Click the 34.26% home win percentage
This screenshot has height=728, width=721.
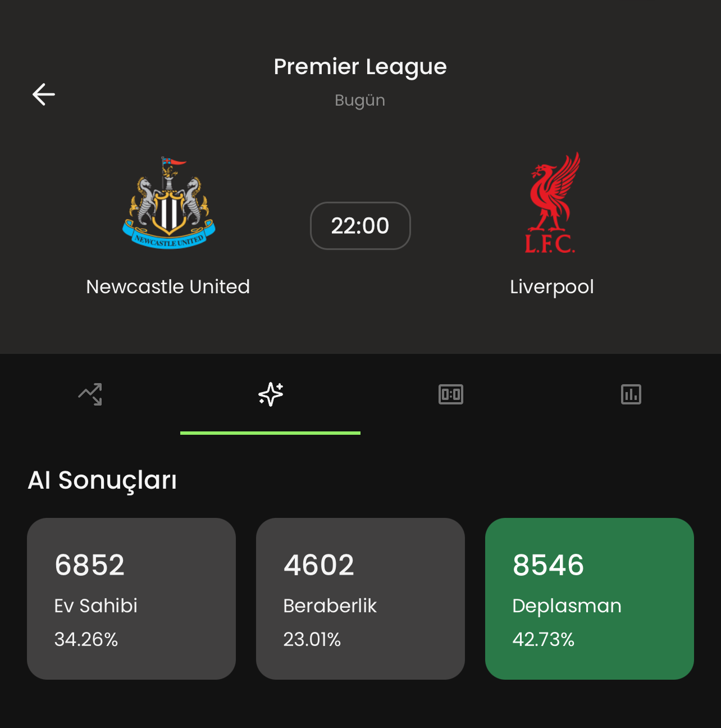(86, 639)
